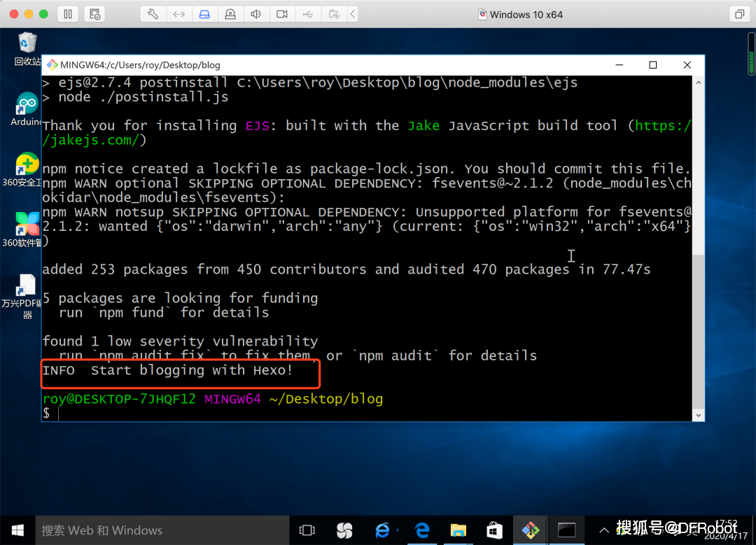Open Microsoft Store from the taskbar
The width and height of the screenshot is (756, 545).
tap(494, 530)
